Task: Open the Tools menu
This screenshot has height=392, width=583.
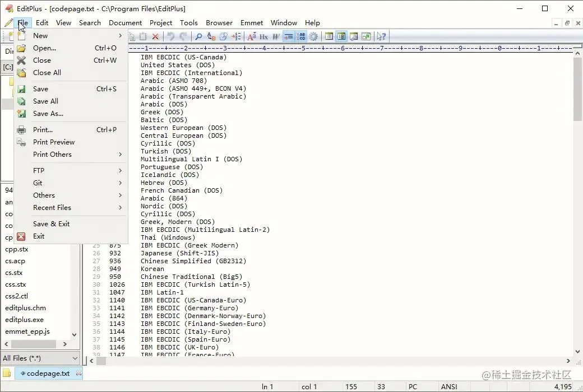Action: tap(189, 22)
